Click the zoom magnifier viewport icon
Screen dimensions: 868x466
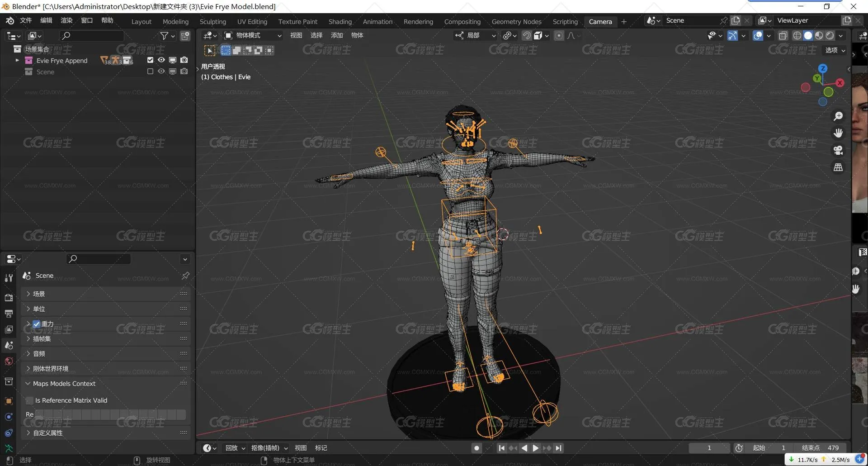pyautogui.click(x=838, y=116)
